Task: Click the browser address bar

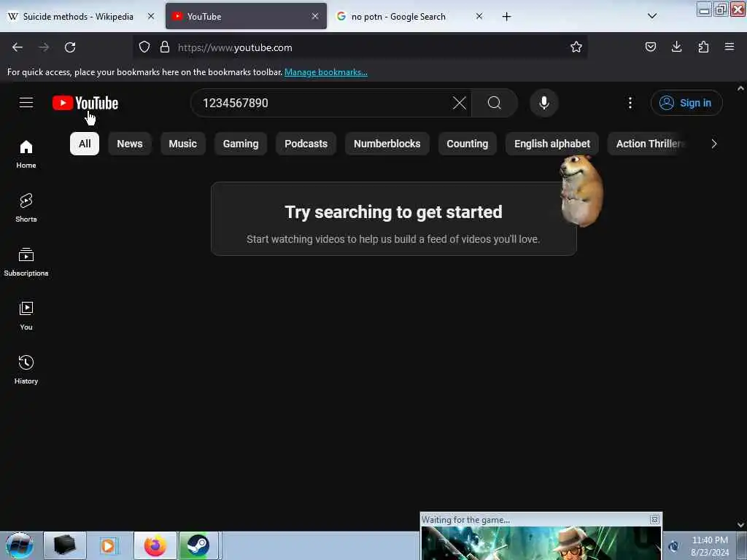Action: point(360,47)
